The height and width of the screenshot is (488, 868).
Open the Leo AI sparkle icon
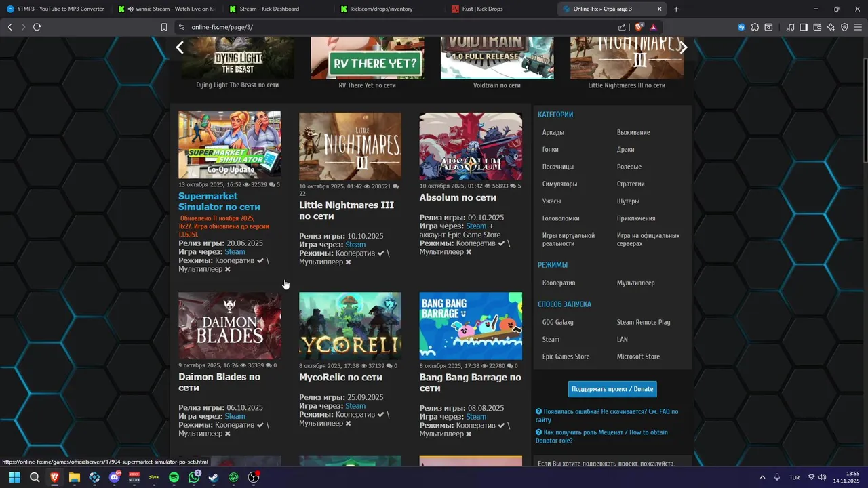(831, 27)
